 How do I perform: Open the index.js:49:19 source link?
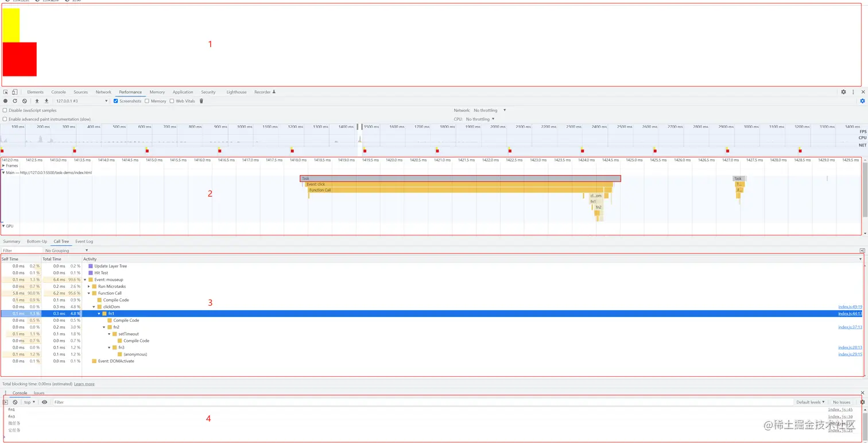pyautogui.click(x=850, y=307)
